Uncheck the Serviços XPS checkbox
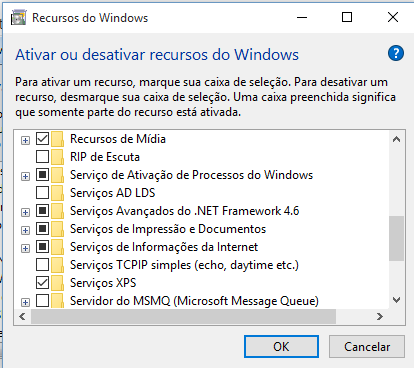Viewport: 414px width, 368px height. coord(42,283)
